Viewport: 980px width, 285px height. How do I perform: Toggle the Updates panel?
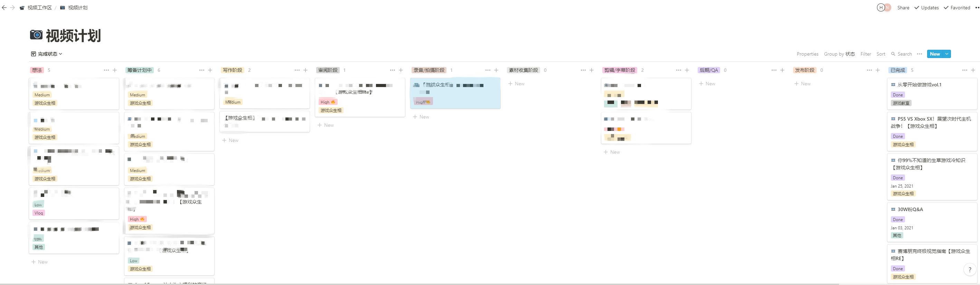(x=926, y=8)
